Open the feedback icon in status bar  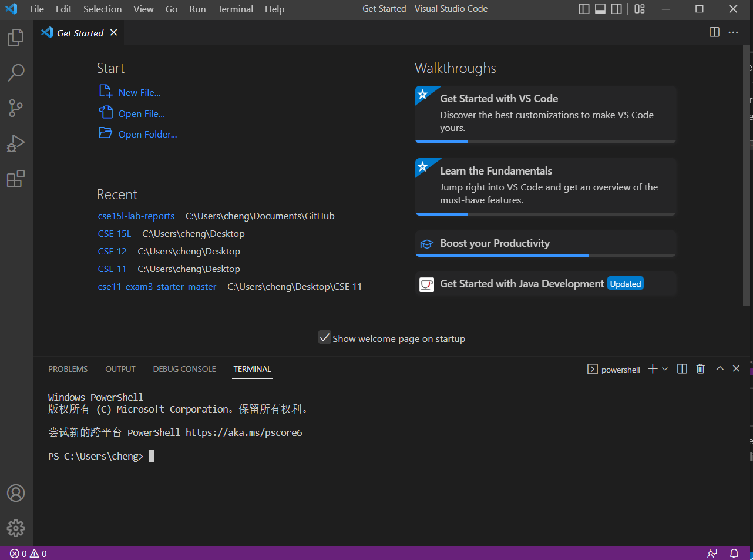tap(712, 554)
